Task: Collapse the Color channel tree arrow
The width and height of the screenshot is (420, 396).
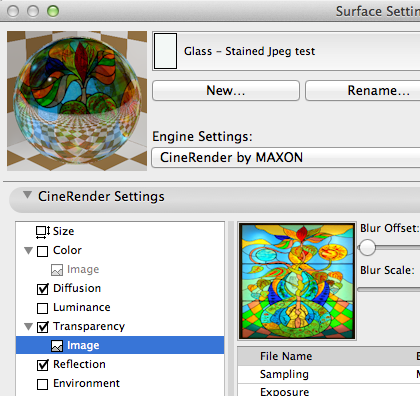Action: click(29, 250)
